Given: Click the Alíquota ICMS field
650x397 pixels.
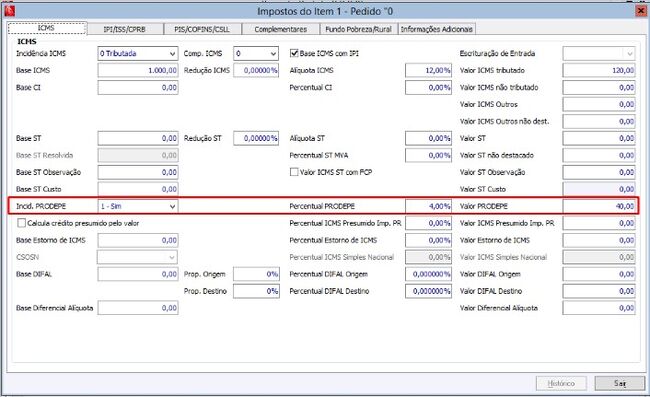Looking at the screenshot, I should 428,70.
